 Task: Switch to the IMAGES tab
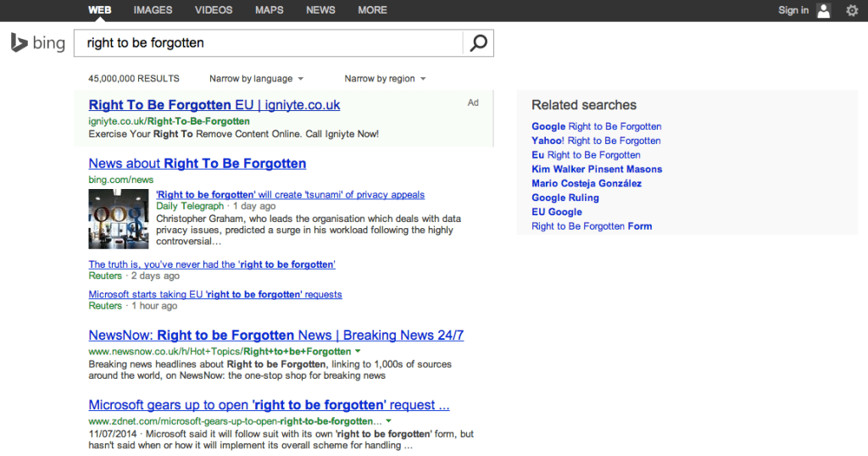pyautogui.click(x=153, y=10)
